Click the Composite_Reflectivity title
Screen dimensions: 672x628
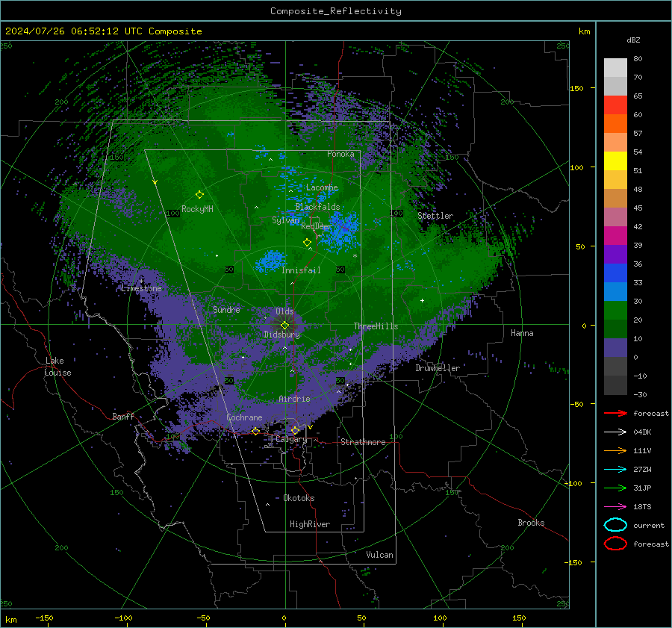coord(336,11)
